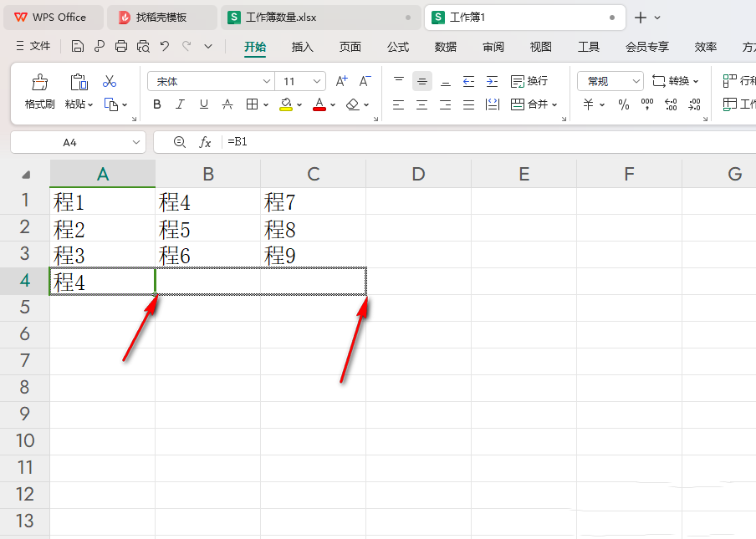Click the Save icon in quick toolbar

point(77,46)
